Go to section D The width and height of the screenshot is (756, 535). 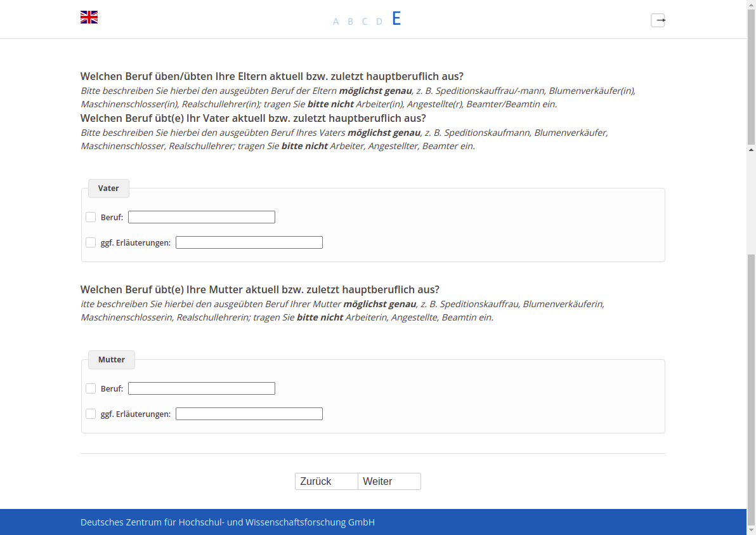379,22
